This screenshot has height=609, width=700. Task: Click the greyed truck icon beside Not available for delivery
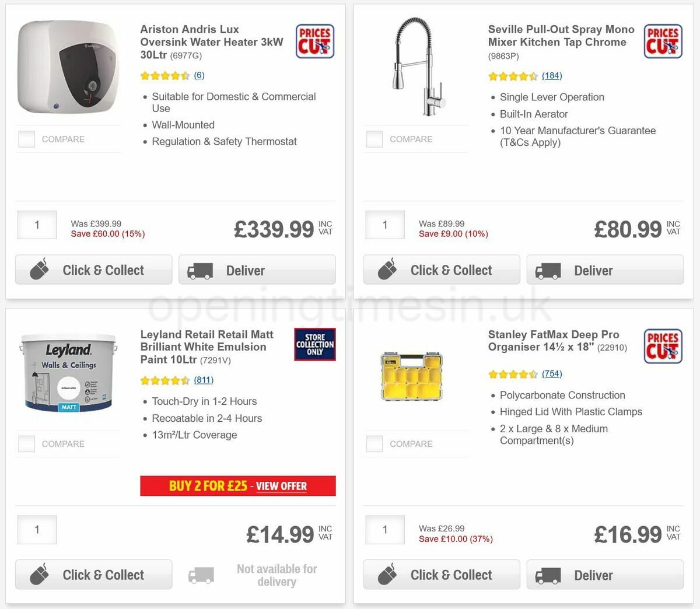[x=201, y=575]
